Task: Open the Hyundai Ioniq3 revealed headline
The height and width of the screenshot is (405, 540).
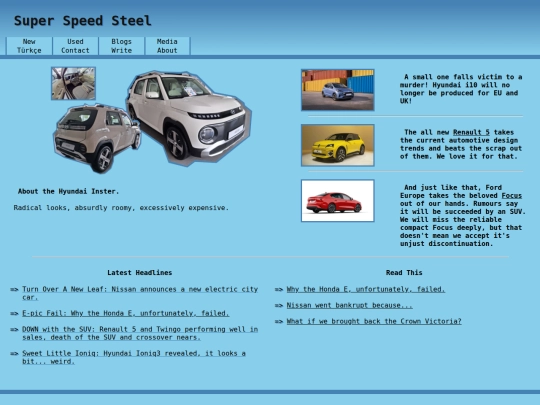Action: (x=134, y=357)
